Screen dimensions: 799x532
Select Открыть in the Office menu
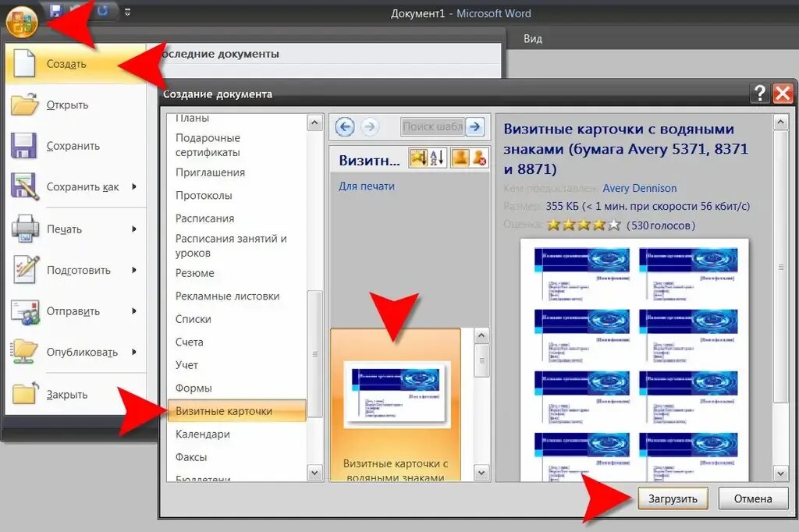point(76,105)
